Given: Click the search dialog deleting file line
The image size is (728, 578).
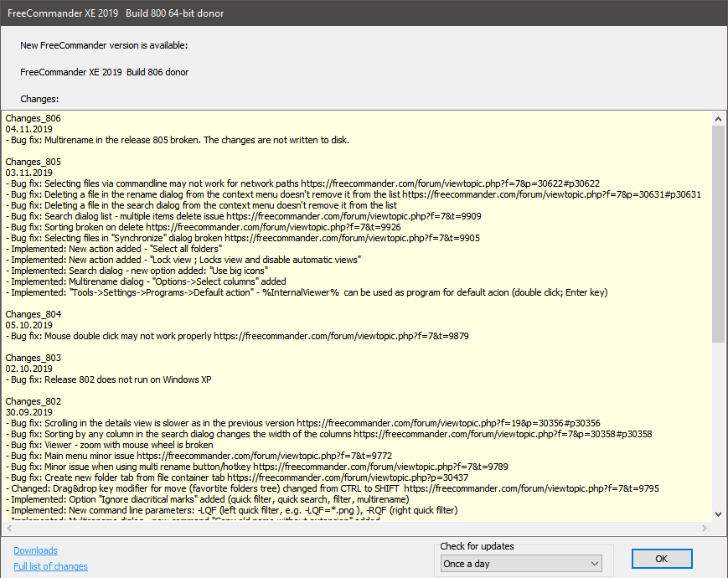Looking at the screenshot, I should point(202,206).
